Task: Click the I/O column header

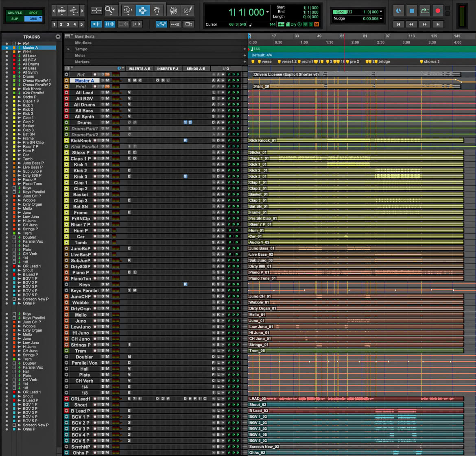Action: tap(226, 69)
